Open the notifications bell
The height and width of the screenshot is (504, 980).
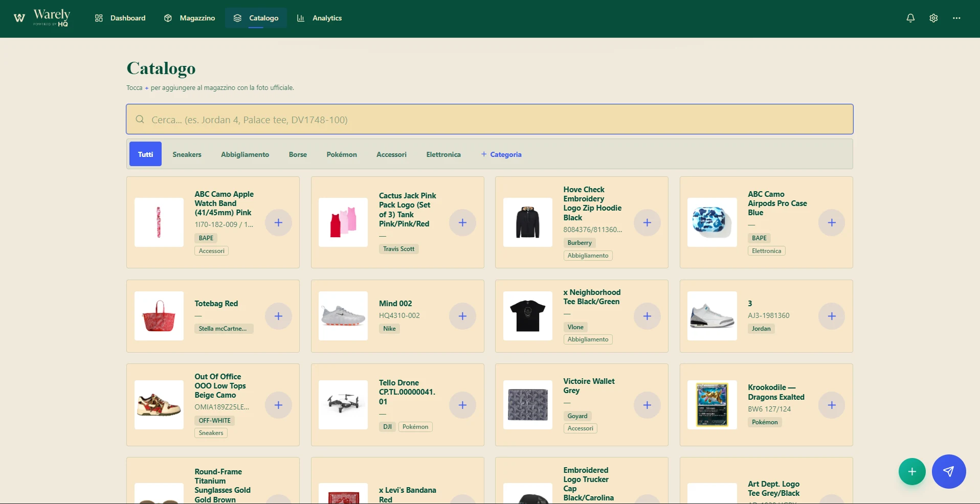click(910, 18)
